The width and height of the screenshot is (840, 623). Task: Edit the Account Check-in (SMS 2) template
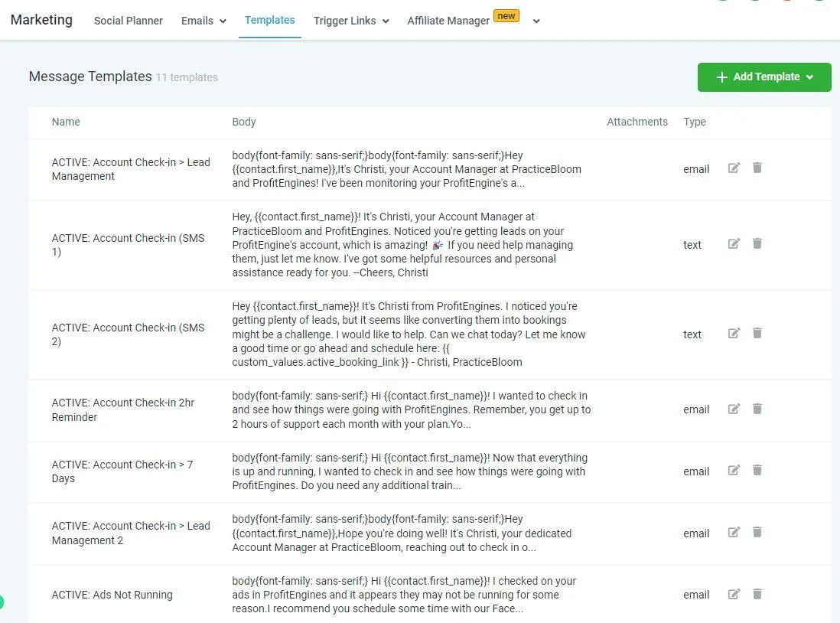(x=734, y=333)
